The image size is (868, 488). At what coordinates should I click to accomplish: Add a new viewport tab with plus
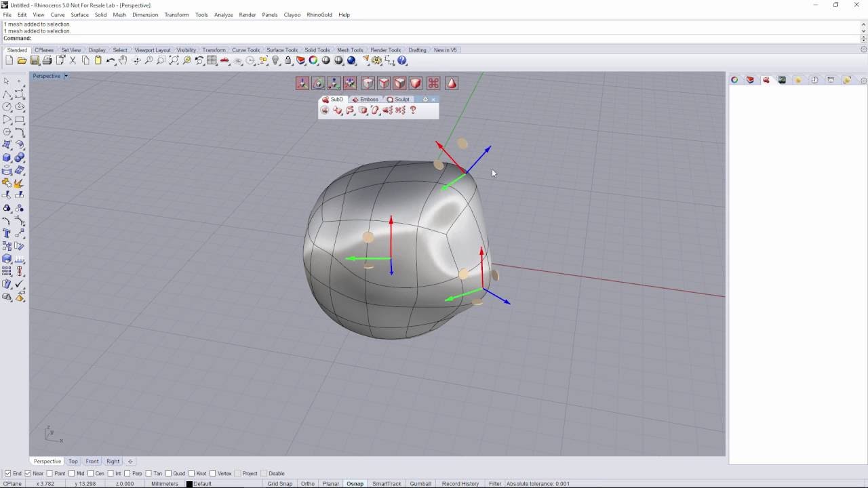click(x=130, y=462)
